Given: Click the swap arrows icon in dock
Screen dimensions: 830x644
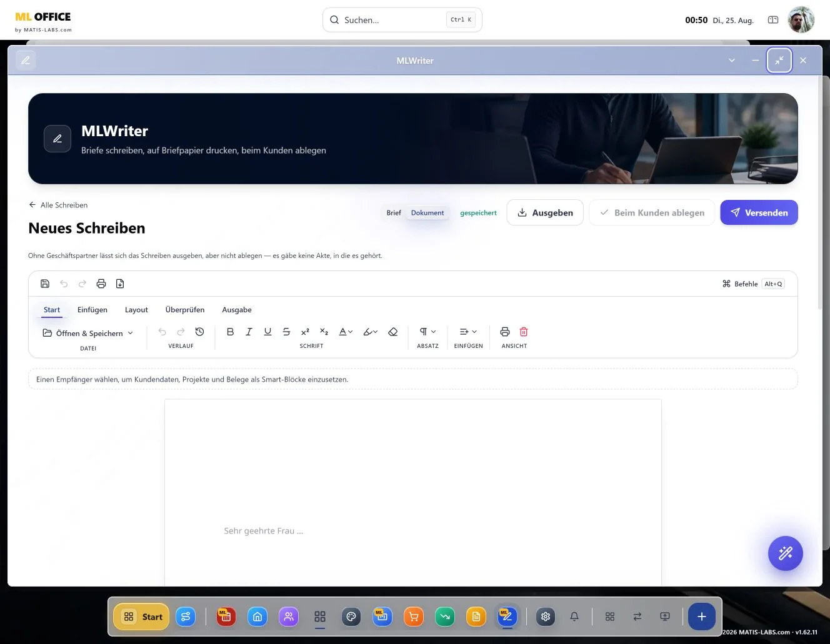Looking at the screenshot, I should (x=637, y=617).
